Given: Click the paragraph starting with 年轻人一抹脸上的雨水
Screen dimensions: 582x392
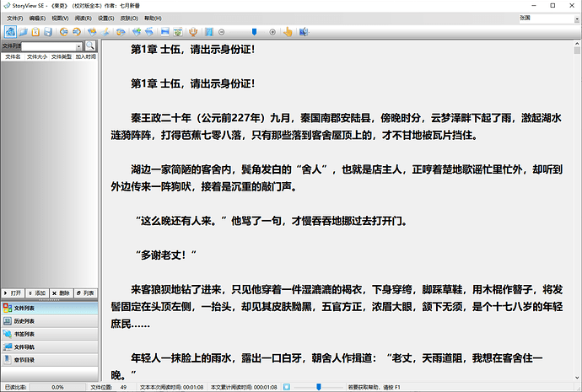Looking at the screenshot, I should (326, 367).
